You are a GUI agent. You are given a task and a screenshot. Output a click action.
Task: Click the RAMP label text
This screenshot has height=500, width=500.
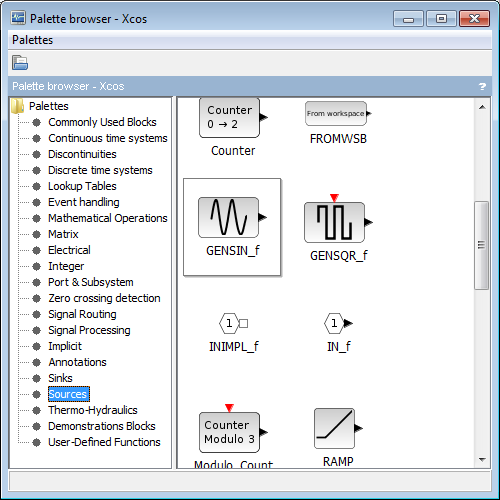[x=338, y=462]
